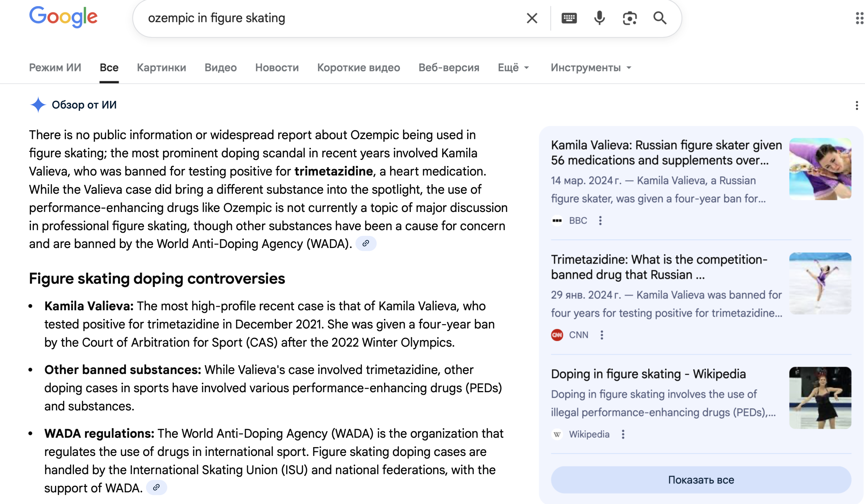Open the Doping in figure skating Wikipedia link
865x504 pixels.
(648, 374)
